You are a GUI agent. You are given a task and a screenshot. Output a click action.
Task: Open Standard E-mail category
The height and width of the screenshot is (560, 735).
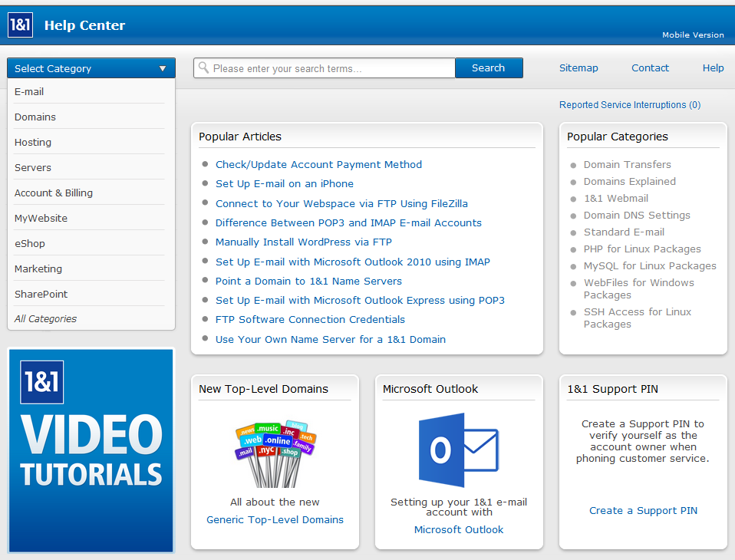click(x=624, y=232)
